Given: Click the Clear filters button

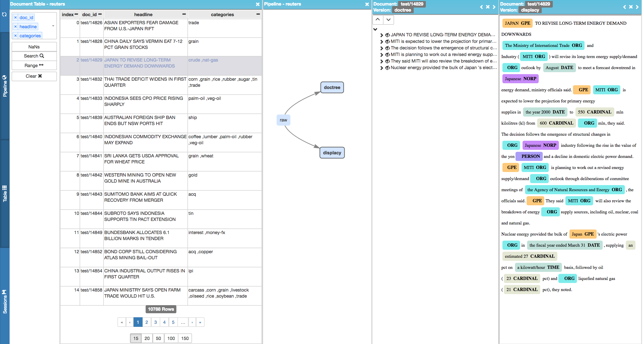Looking at the screenshot, I should pos(34,76).
